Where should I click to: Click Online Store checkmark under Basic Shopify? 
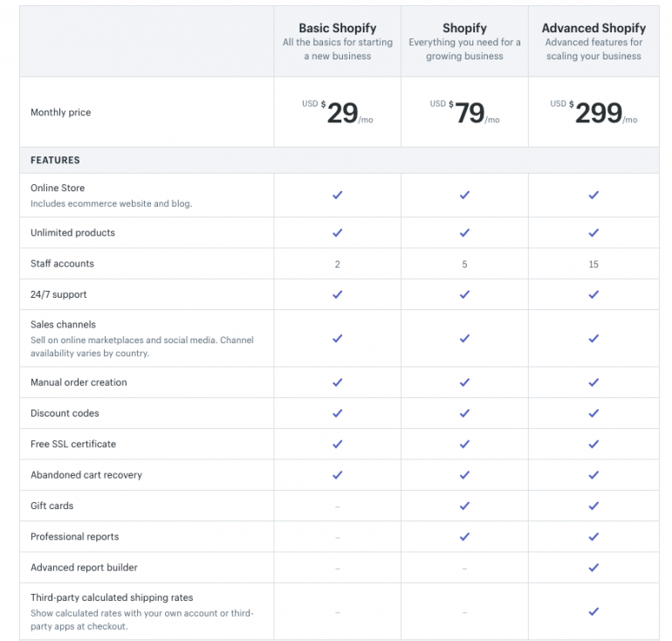pyautogui.click(x=337, y=195)
